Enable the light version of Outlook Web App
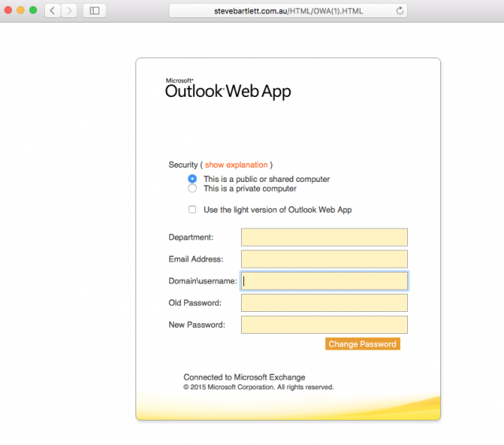Image resolution: width=504 pixels, height=445 pixels. tap(192, 210)
